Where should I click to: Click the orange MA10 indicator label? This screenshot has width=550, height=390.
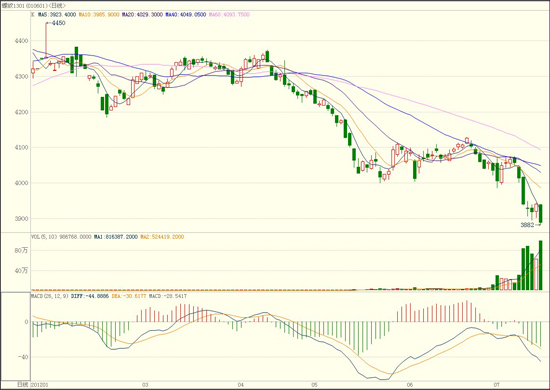point(99,15)
